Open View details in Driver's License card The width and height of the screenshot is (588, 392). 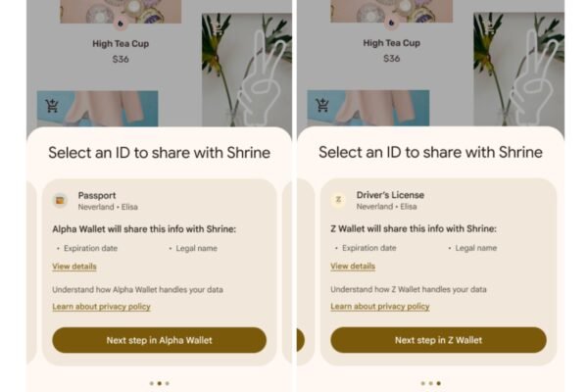point(353,266)
